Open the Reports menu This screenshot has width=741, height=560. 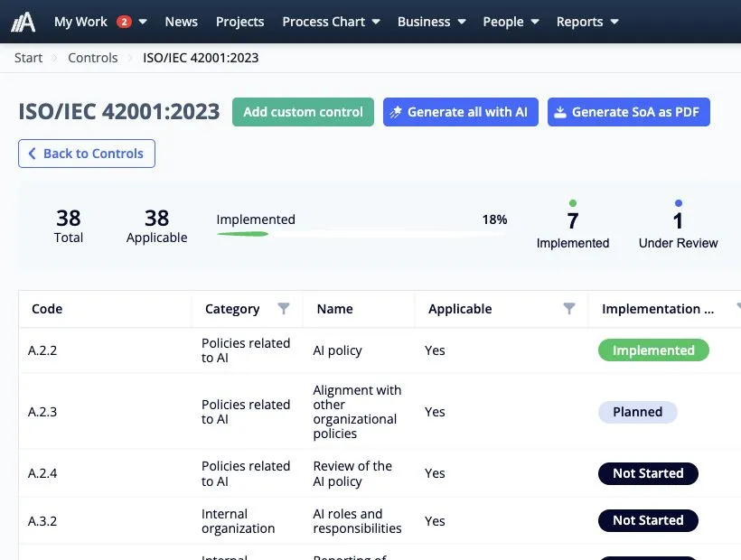(579, 22)
